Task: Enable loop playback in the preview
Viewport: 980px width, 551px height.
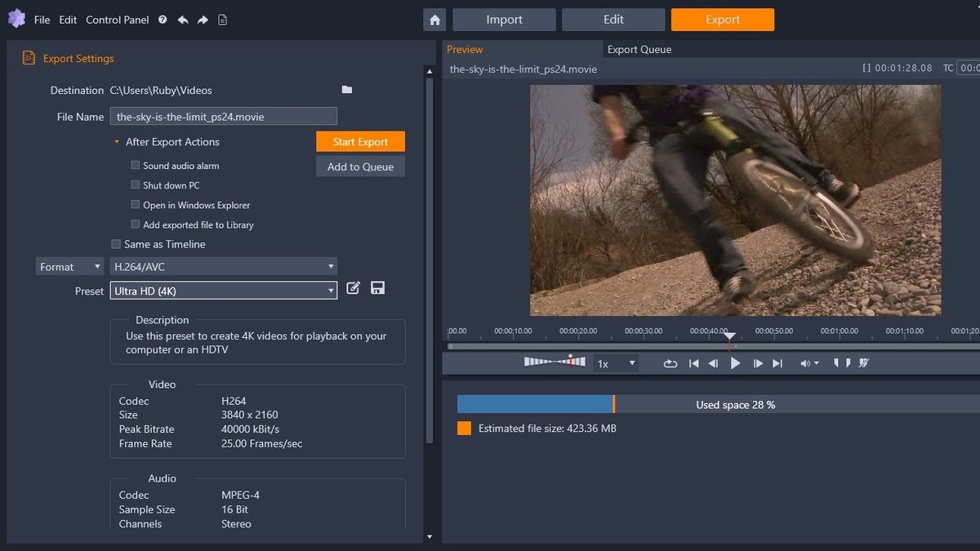Action: pyautogui.click(x=670, y=362)
